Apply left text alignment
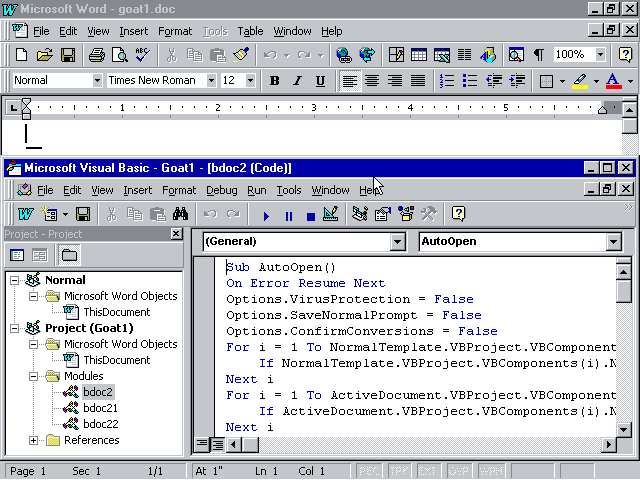The width and height of the screenshot is (640, 480). (x=350, y=81)
